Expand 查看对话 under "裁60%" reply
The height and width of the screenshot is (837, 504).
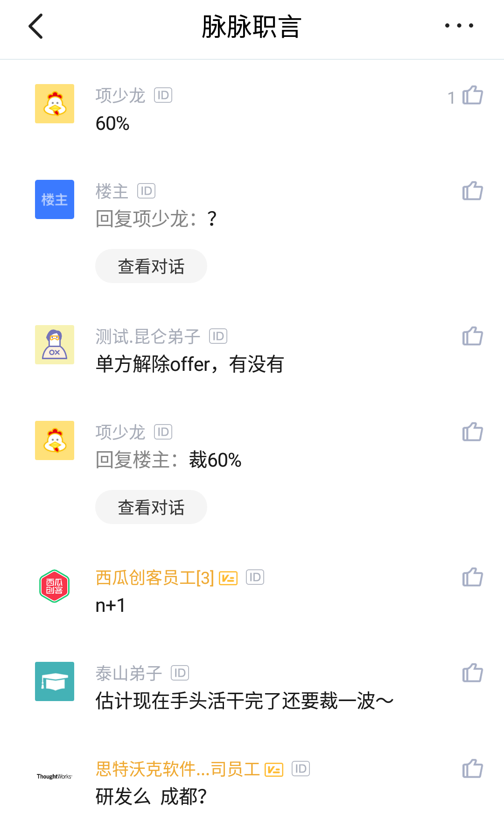point(151,507)
